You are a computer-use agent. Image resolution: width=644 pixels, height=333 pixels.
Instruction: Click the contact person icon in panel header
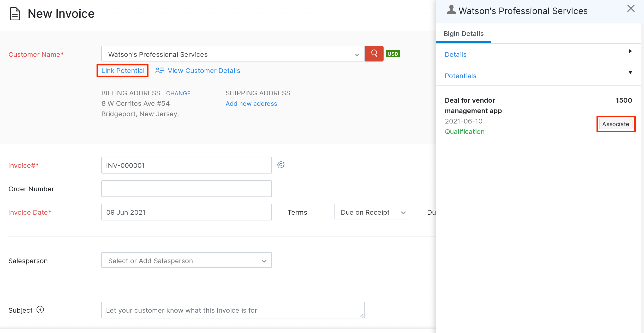pos(451,10)
